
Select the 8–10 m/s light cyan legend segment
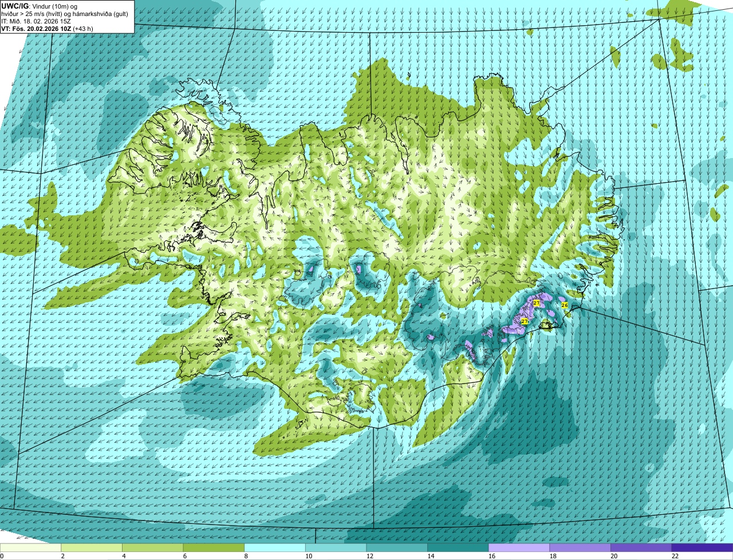(275, 547)
